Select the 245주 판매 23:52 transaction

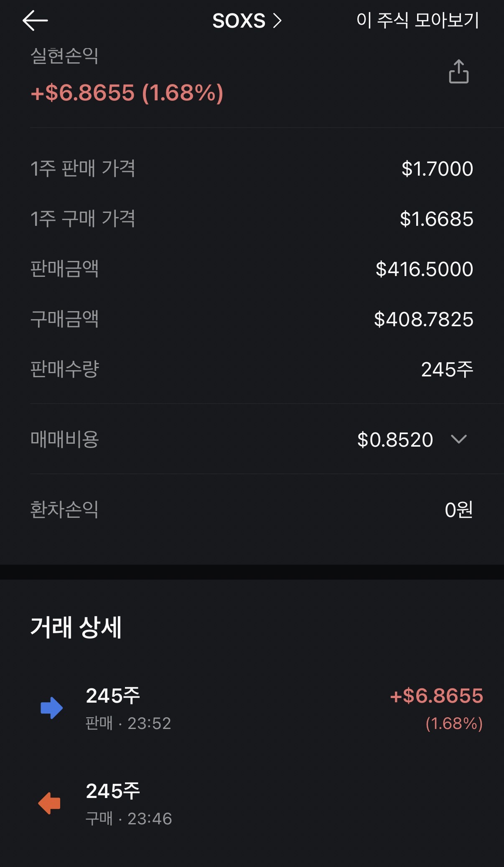pyautogui.click(x=128, y=708)
